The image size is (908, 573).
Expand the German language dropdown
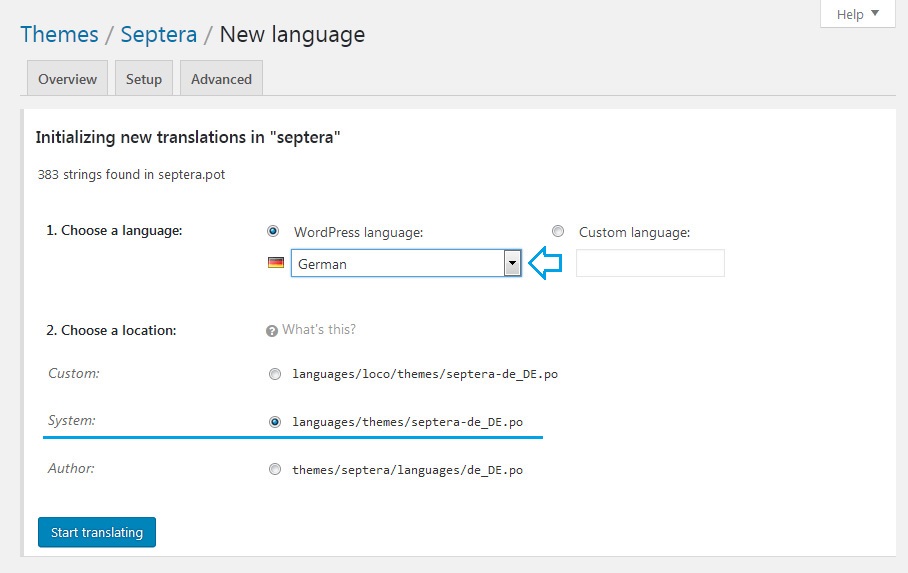406,264
